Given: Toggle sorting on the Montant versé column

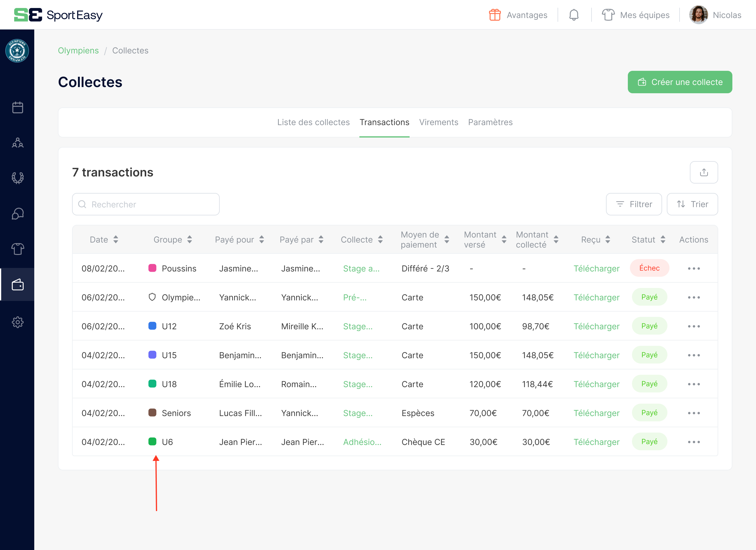Looking at the screenshot, I should (504, 239).
